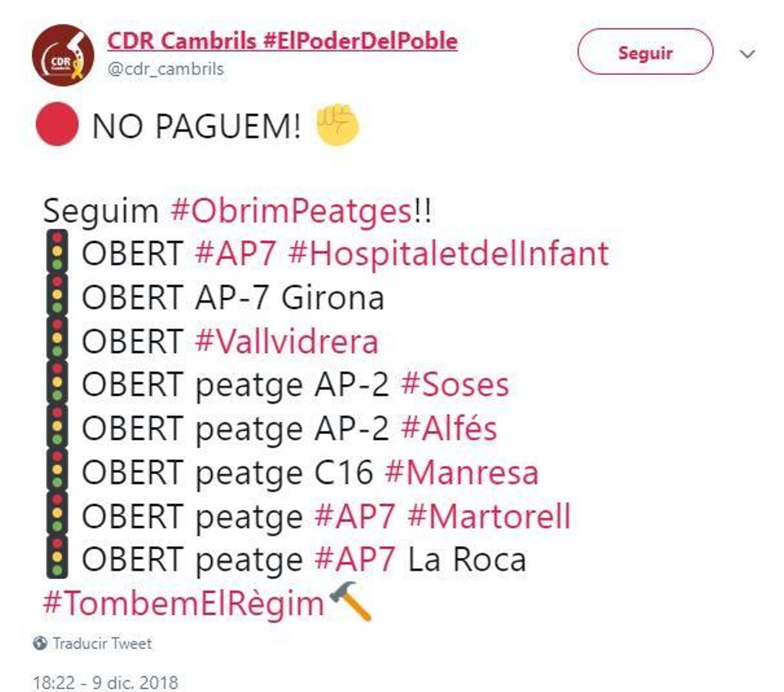Open CDR Cambrils #ElPoderDelPoble profile name
Screen dimensions: 784x692
[282, 41]
